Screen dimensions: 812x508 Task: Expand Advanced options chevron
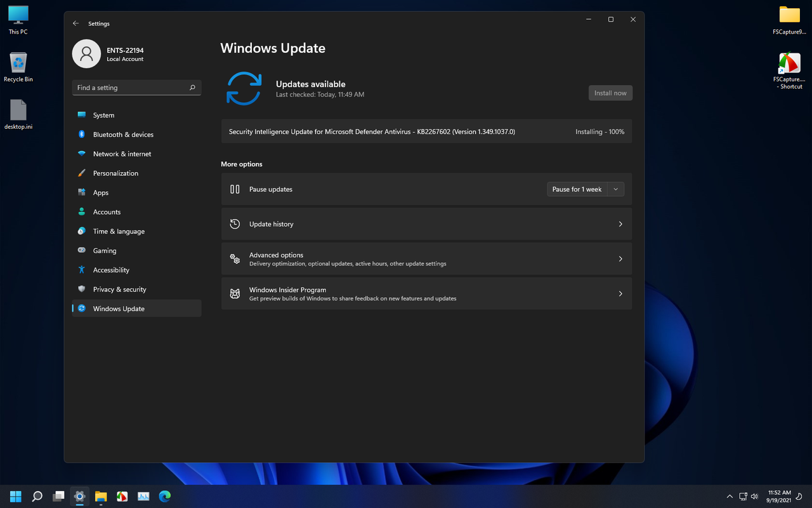click(x=620, y=259)
